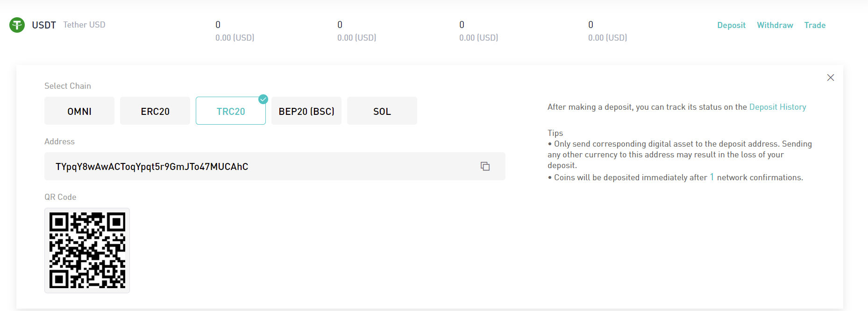The height and width of the screenshot is (311, 868).
Task: Open the Deposit link for USDT
Action: coord(731,25)
